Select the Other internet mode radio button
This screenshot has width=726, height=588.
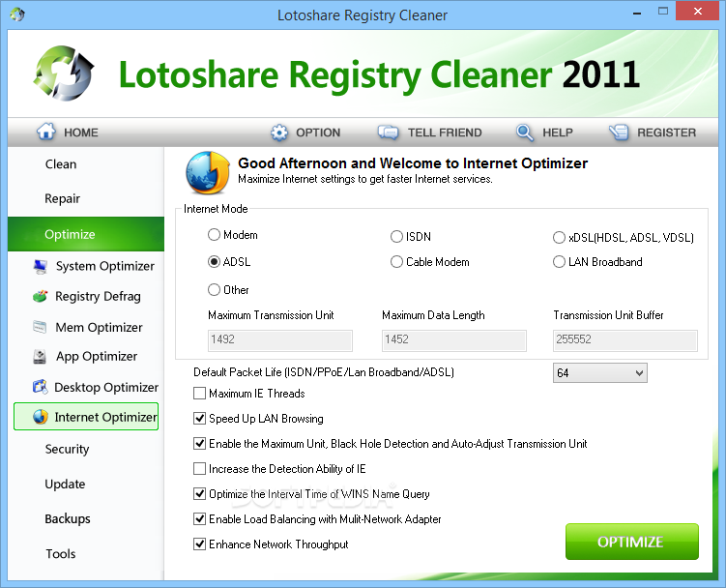coord(214,290)
